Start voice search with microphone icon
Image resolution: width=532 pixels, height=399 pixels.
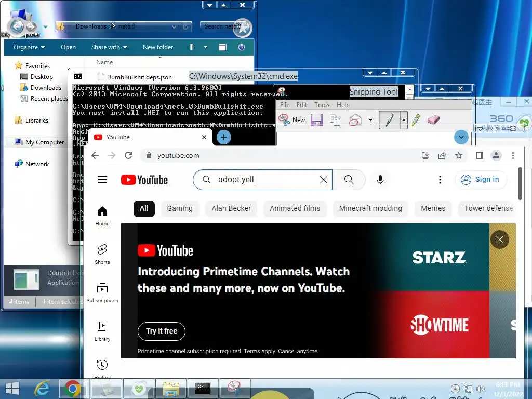pyautogui.click(x=380, y=179)
